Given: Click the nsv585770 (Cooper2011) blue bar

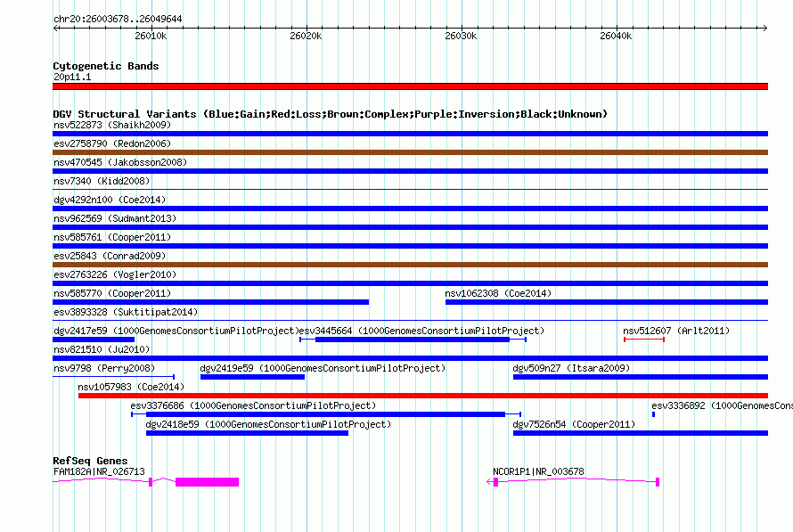Looking at the screenshot, I should click(211, 302).
